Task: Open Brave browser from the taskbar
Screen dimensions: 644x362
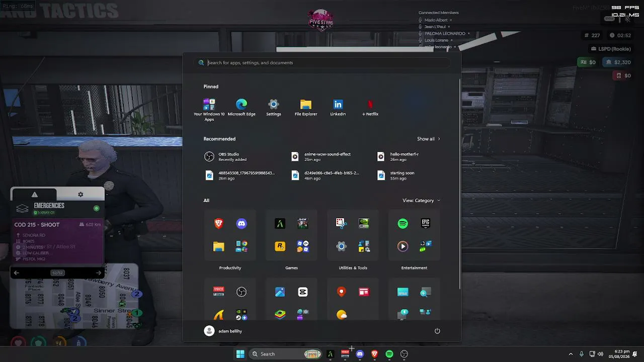Action: tap(374, 354)
